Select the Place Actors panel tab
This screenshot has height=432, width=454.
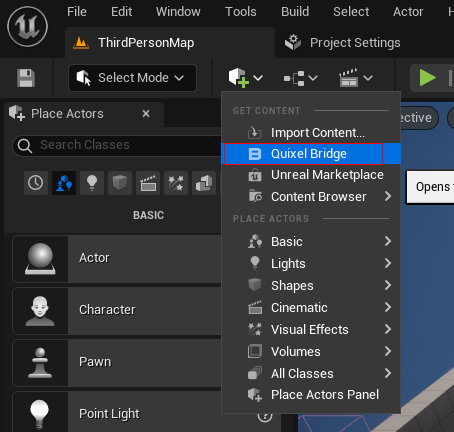(84, 114)
